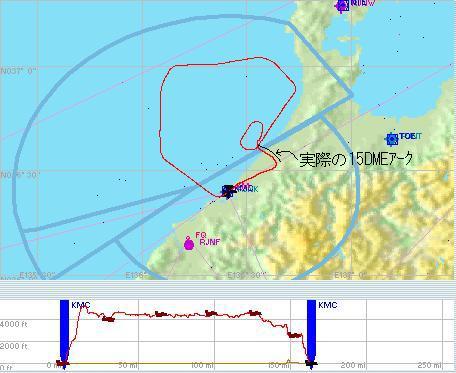
Task: Click the divider between map and profile
Action: [228, 289]
